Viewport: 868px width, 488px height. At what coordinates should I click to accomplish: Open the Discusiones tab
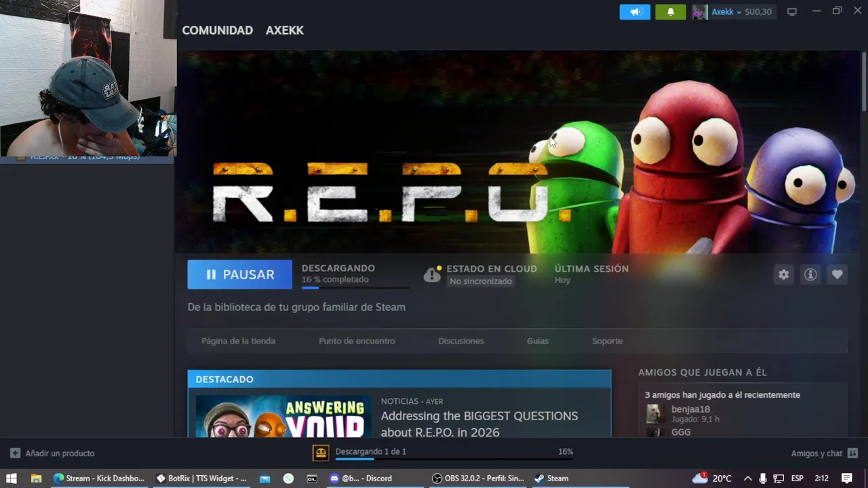coord(461,341)
